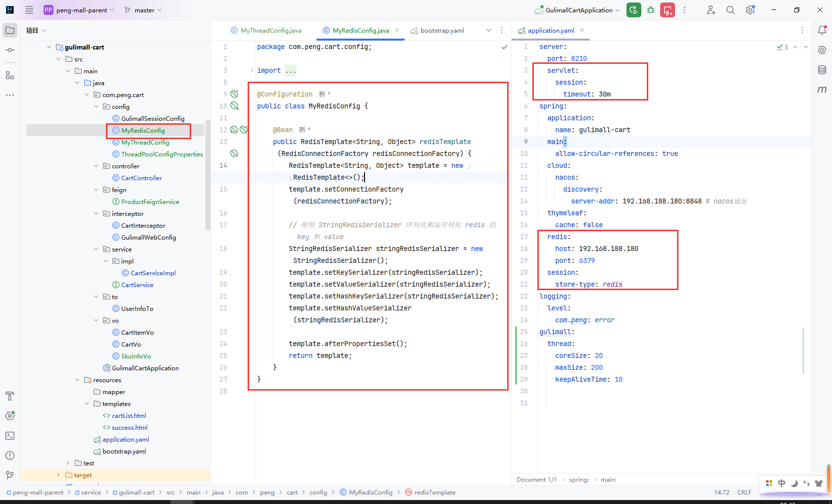Collapse the controller package node
This screenshot has width=832, height=504.
click(x=96, y=166)
